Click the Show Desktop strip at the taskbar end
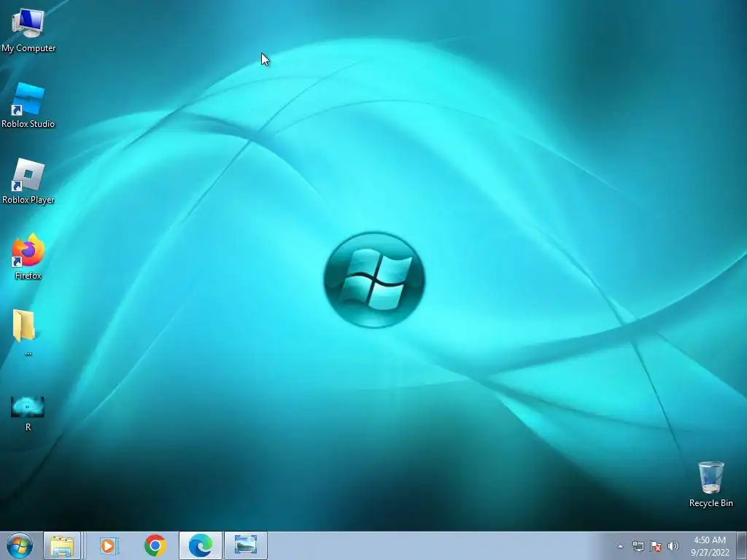This screenshot has height=560, width=747. point(742,546)
